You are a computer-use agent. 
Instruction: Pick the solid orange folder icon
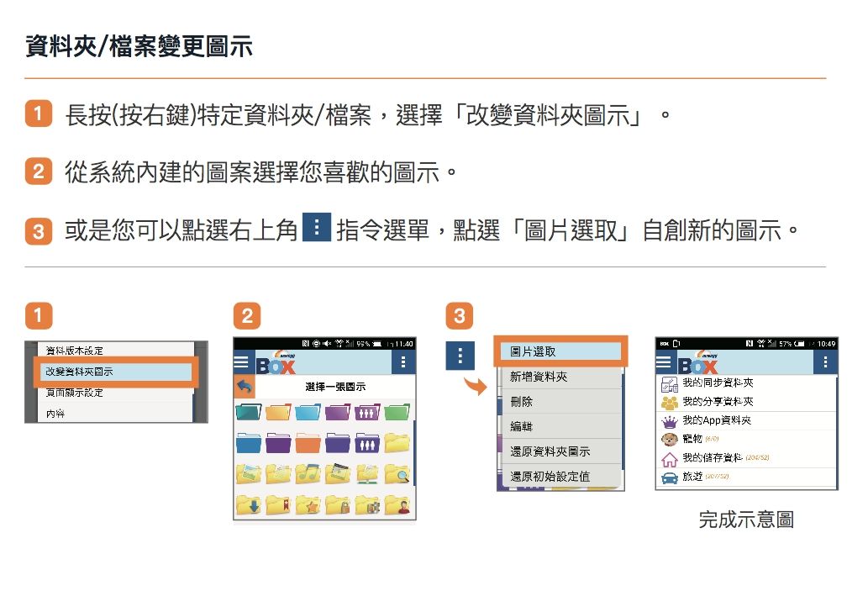pos(308,442)
